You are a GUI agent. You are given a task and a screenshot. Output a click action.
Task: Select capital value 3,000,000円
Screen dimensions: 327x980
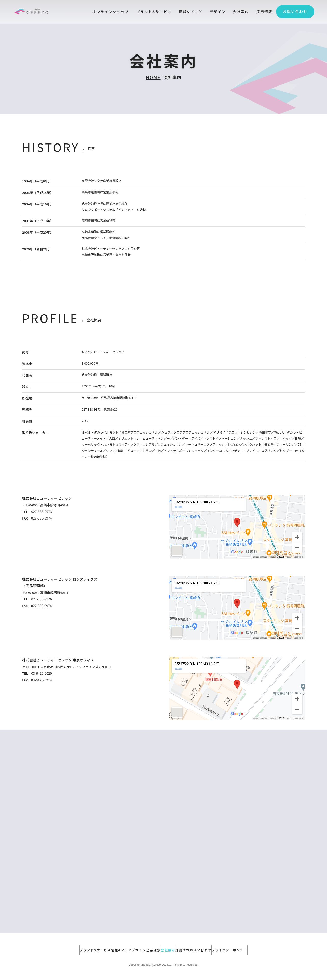point(90,363)
